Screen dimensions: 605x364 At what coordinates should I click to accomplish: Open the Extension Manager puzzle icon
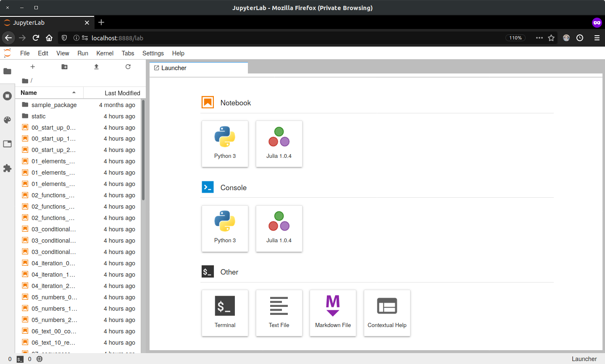7,168
